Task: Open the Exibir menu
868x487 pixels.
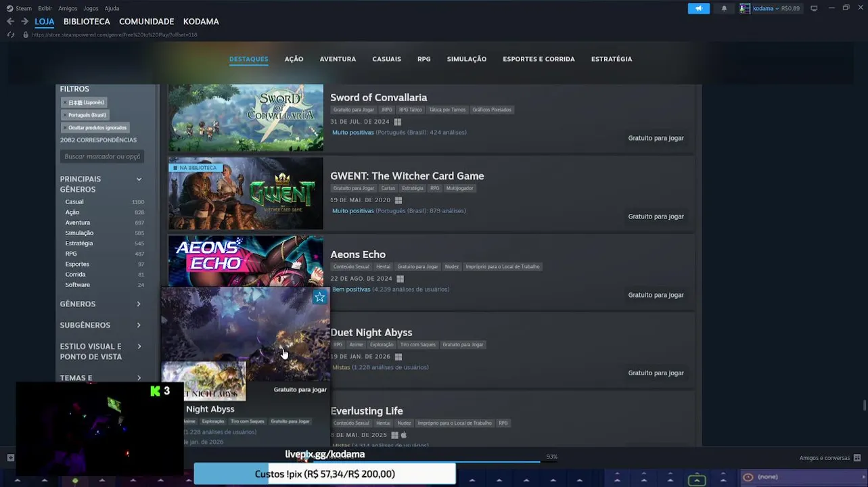Action: coord(45,8)
